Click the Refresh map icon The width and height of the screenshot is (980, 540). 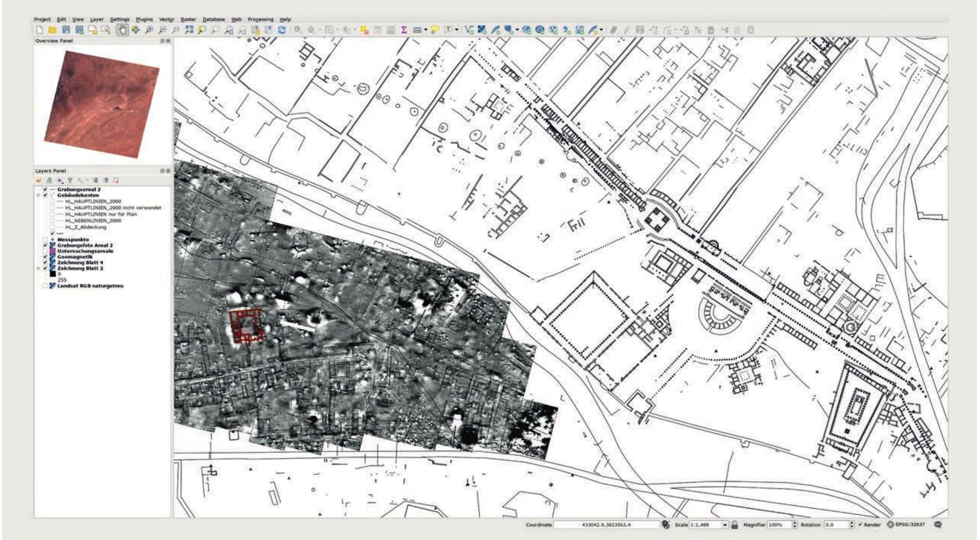click(x=281, y=30)
